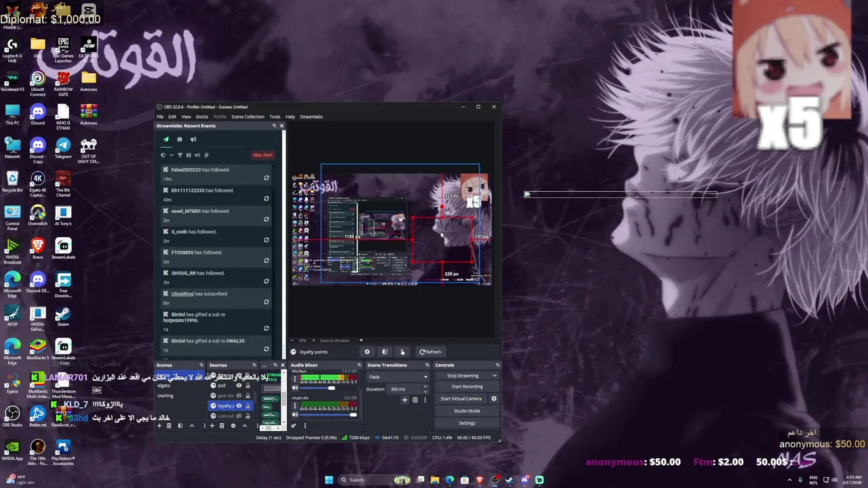Screen dimensions: 868x488
Task: Pause the alert queue in Recent Events
Action: [189, 155]
